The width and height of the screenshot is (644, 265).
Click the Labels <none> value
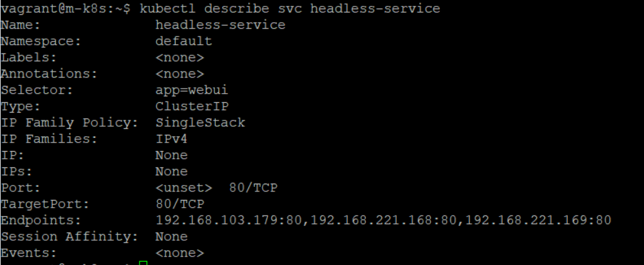[179, 57]
